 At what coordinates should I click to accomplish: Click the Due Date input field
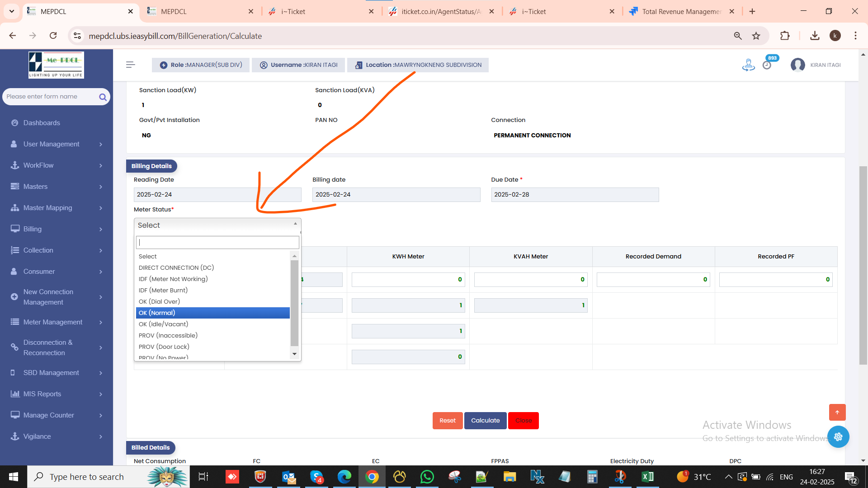pos(575,194)
